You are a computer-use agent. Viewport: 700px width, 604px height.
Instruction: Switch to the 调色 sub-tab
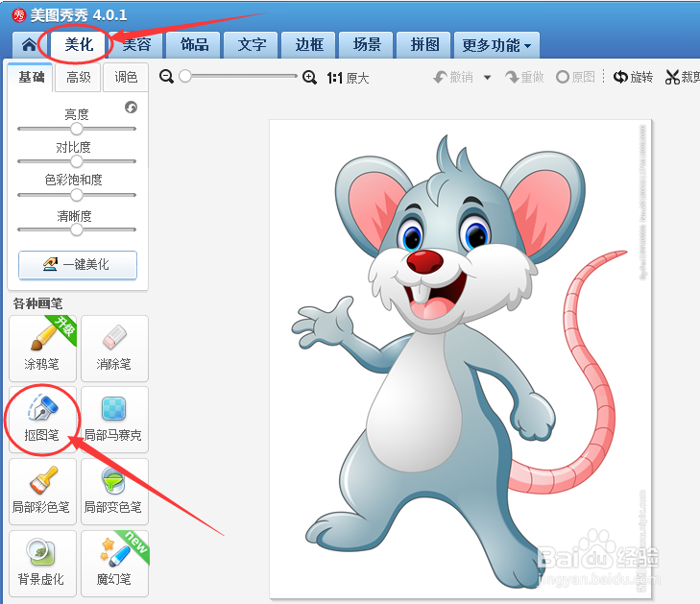[126, 77]
